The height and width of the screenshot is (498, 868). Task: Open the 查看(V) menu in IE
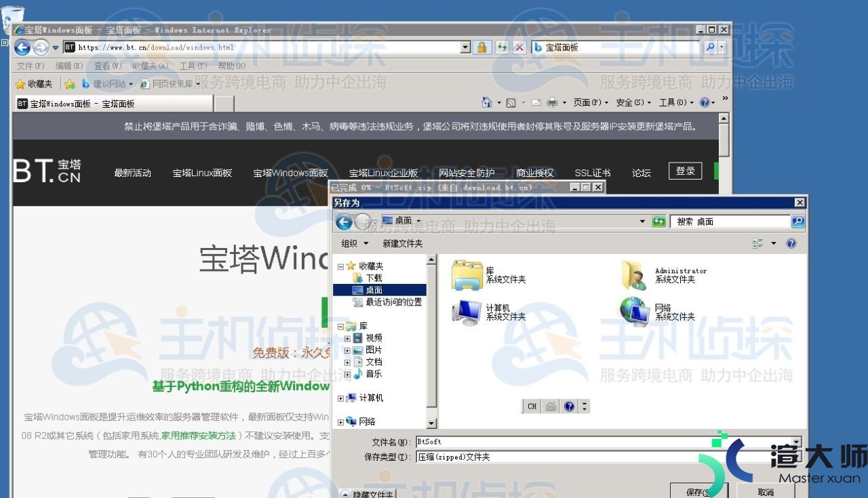(x=108, y=66)
